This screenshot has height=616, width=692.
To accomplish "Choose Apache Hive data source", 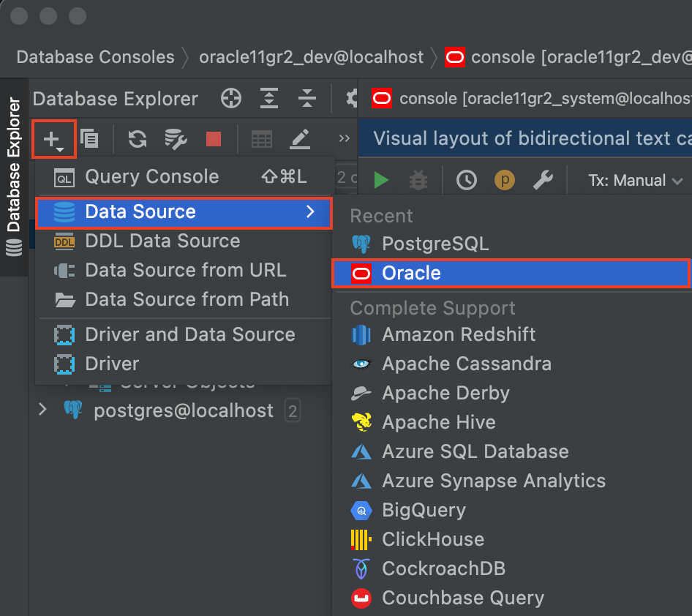I will click(512, 422).
